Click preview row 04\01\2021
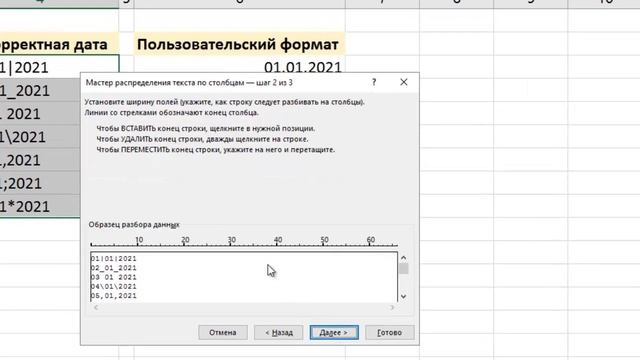 114,287
